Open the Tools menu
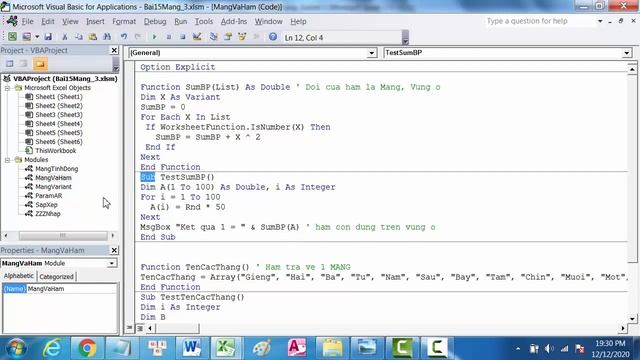This screenshot has width=640, height=360. 204,21
